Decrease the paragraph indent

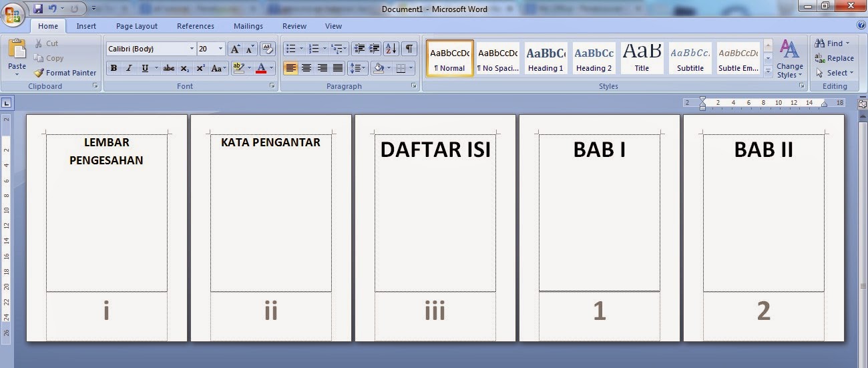click(360, 49)
